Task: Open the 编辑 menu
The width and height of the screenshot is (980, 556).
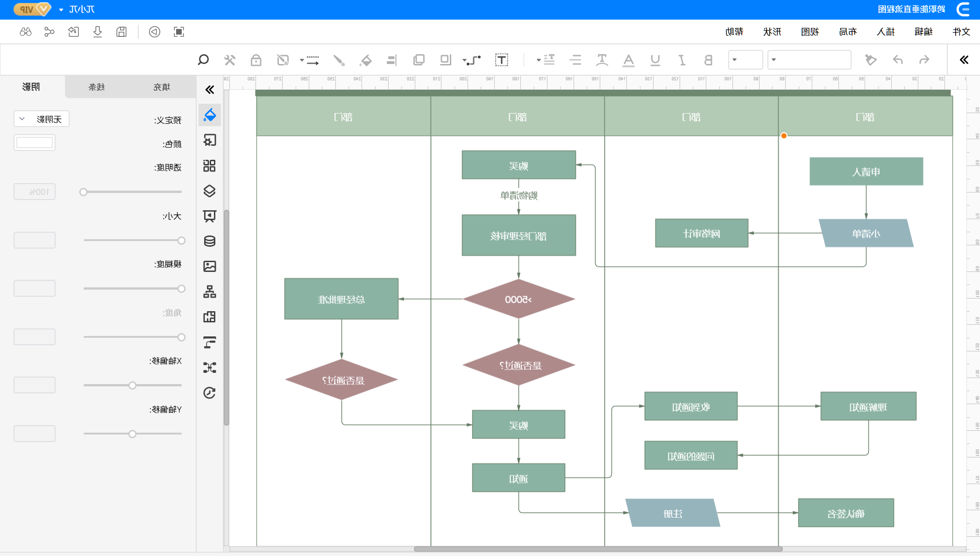Action: 923,32
